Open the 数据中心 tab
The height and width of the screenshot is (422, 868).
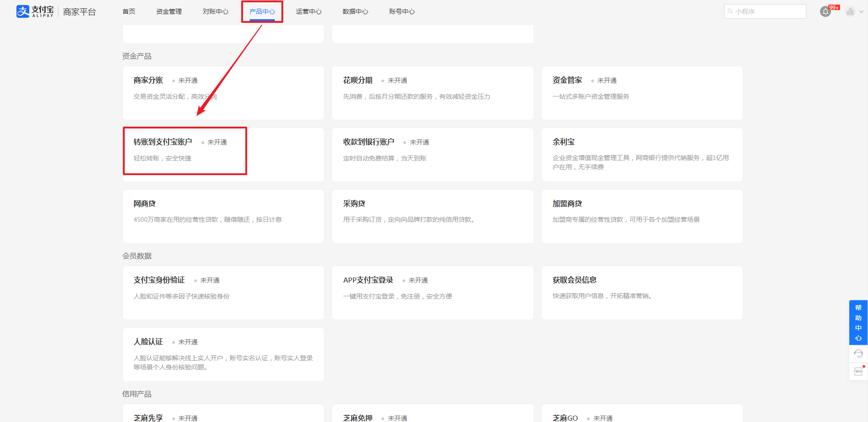point(355,11)
